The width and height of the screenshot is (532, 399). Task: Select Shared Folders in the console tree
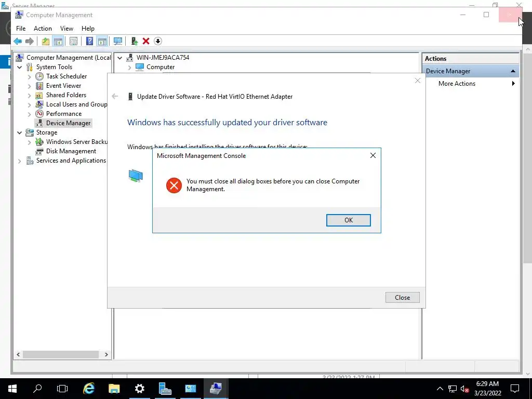coord(66,95)
